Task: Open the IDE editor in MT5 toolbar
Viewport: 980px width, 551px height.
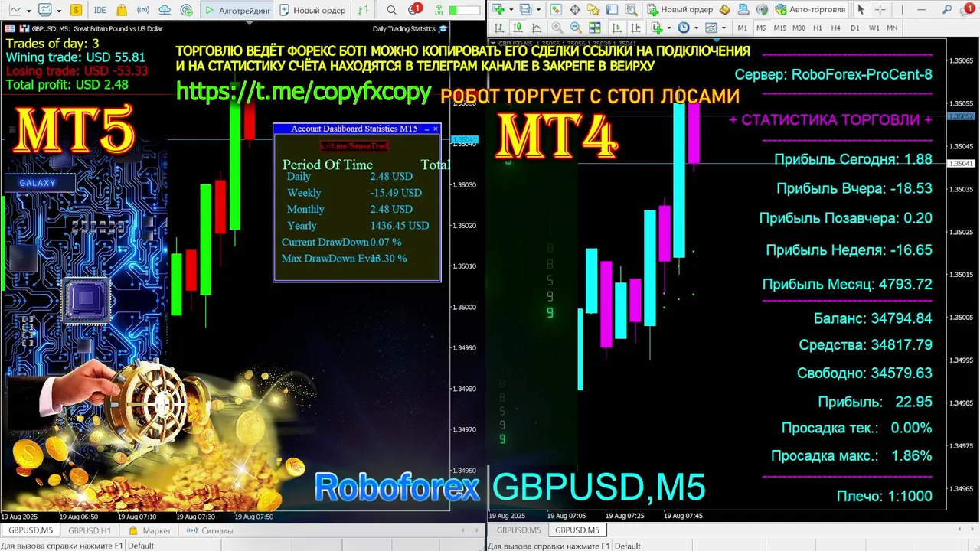Action: tap(100, 10)
